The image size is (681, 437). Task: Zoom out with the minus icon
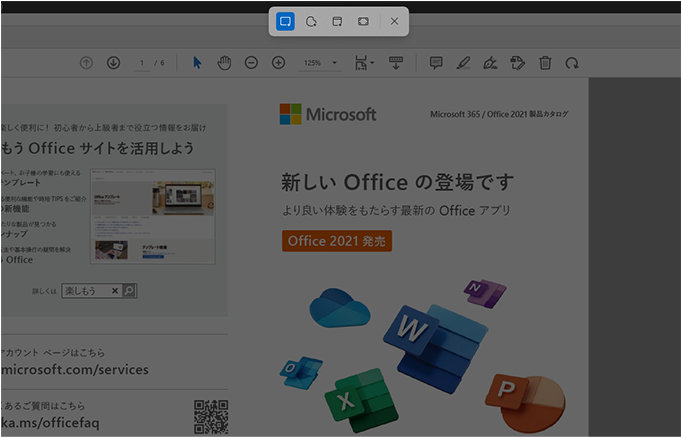tap(251, 63)
